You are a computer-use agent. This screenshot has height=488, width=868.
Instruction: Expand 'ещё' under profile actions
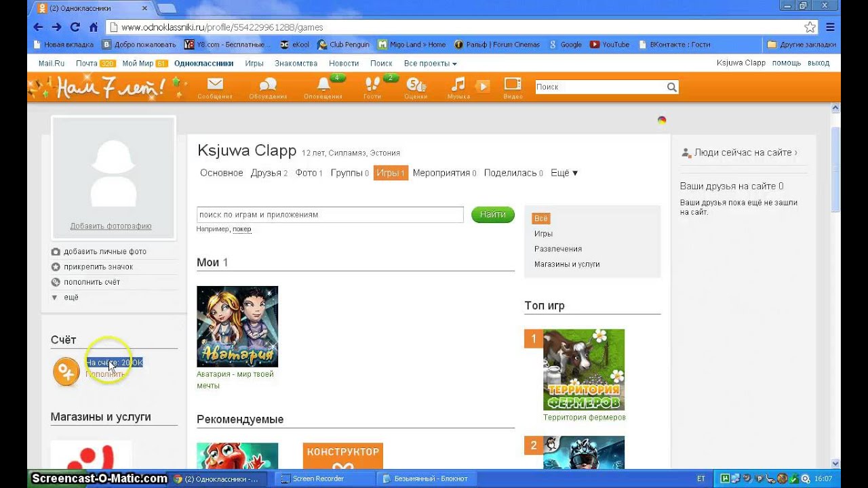click(x=65, y=297)
